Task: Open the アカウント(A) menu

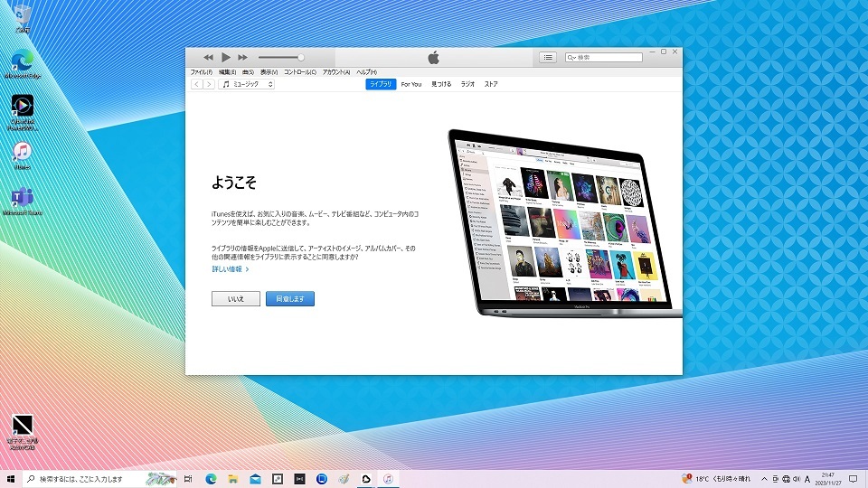Action: pyautogui.click(x=336, y=72)
